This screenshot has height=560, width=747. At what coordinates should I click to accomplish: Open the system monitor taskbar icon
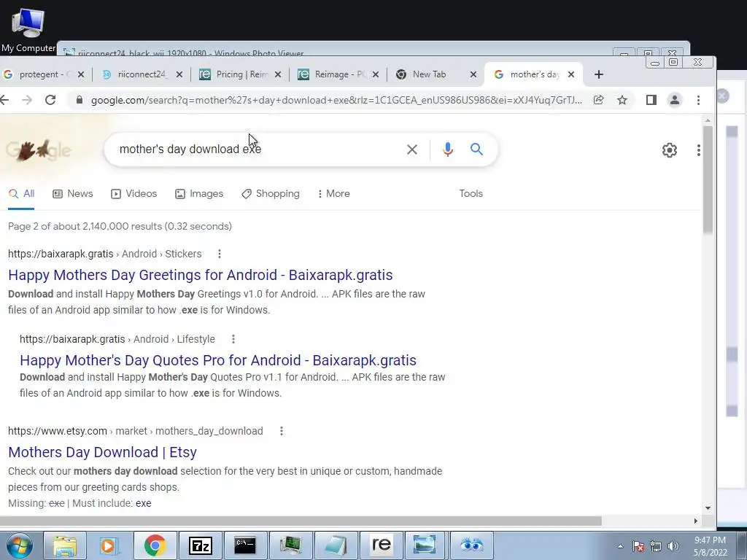coord(290,545)
